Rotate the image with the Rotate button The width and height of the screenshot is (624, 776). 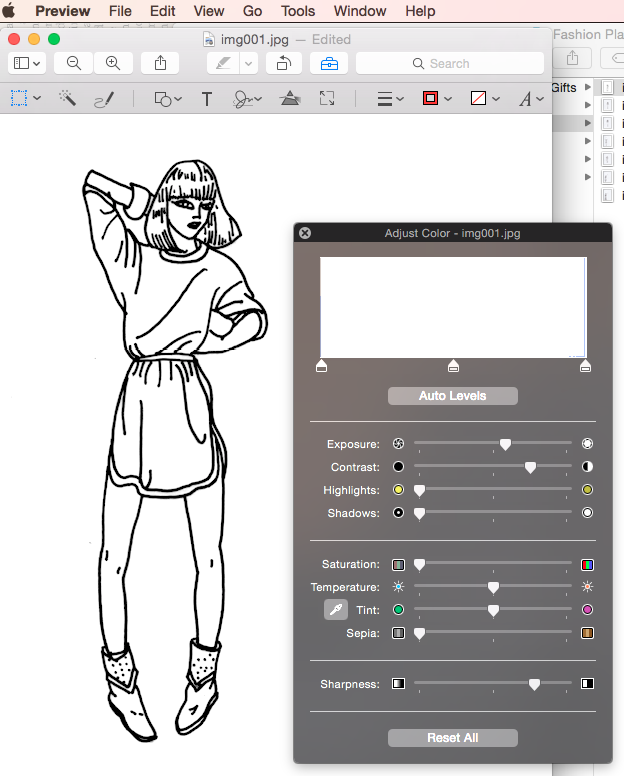[x=284, y=63]
